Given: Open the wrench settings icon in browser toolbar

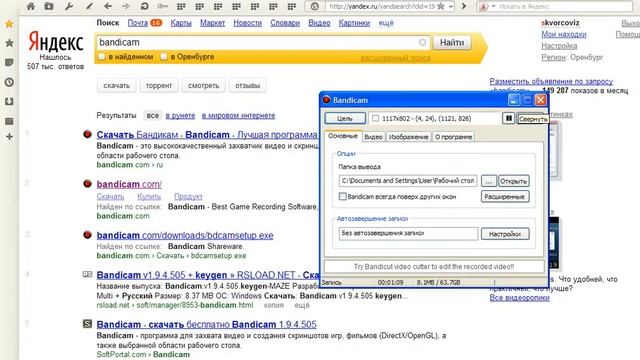Looking at the screenshot, I should pos(69,6).
